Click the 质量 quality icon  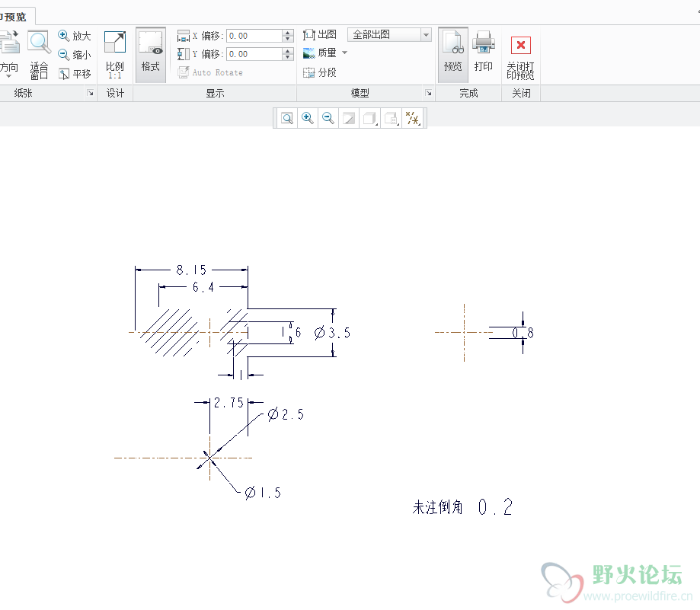[309, 53]
